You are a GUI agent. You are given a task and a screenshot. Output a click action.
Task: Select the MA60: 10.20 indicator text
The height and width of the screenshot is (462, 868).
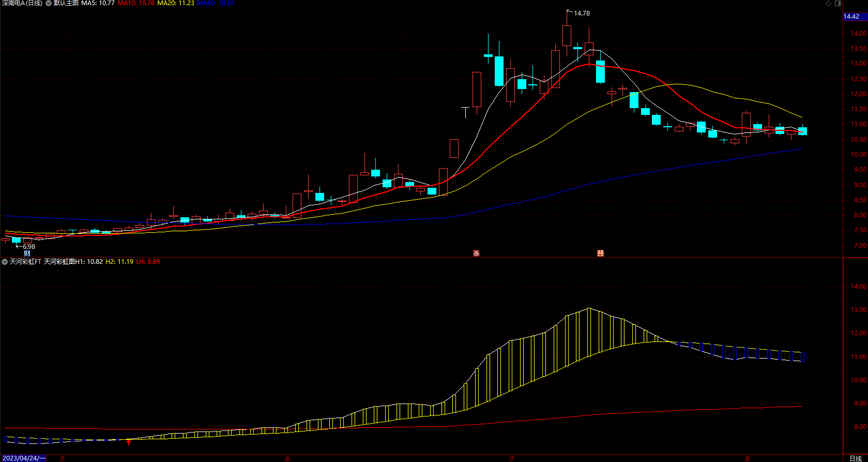pos(216,3)
